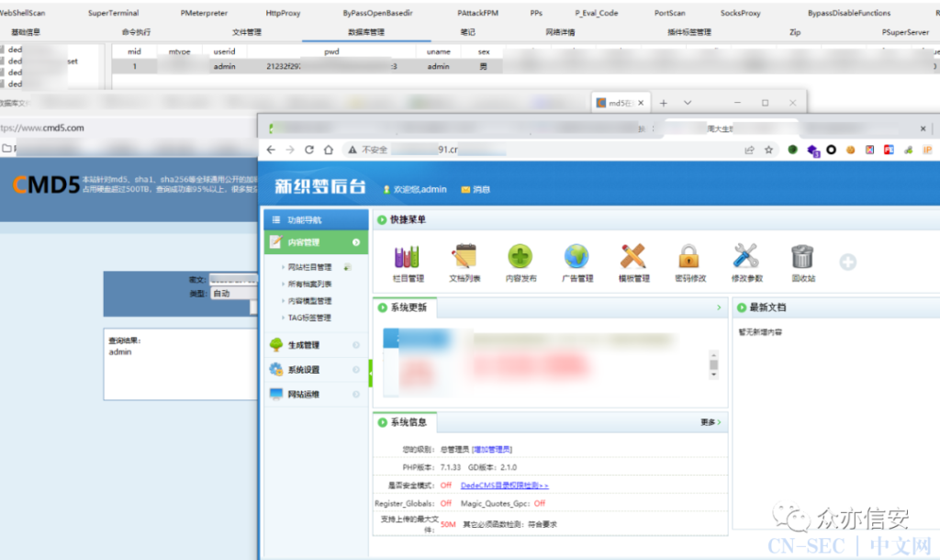Screen dimensions: 940x560
Task: Open the 类型 dropdown set to 自动
Action: 234,293
